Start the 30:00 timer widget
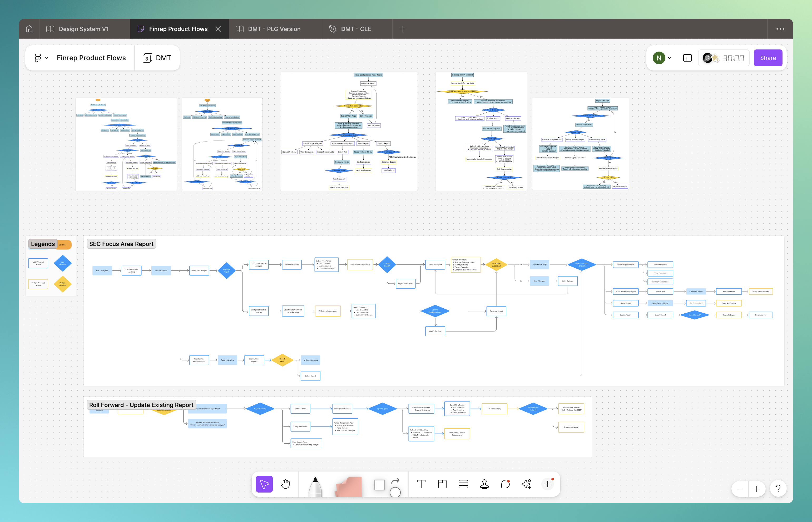The image size is (812, 522). (x=724, y=58)
